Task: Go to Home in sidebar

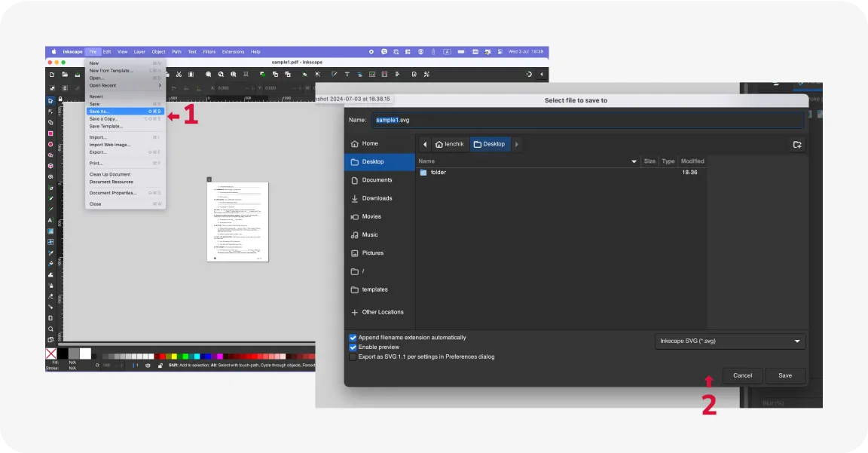Action: [379, 143]
